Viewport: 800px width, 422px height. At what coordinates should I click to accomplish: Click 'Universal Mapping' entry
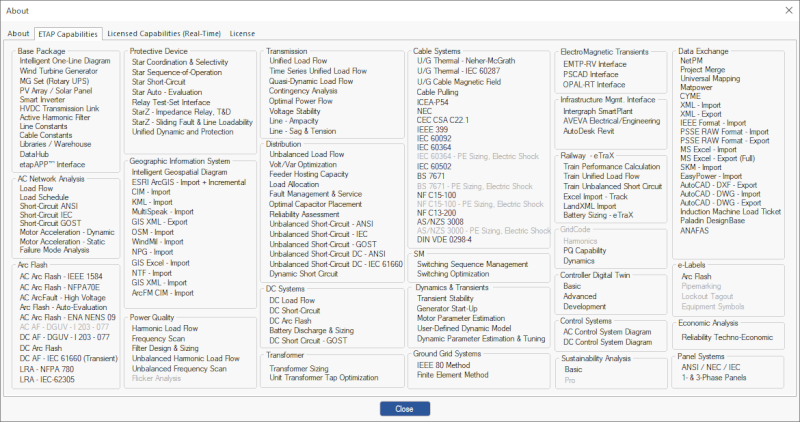click(710, 79)
